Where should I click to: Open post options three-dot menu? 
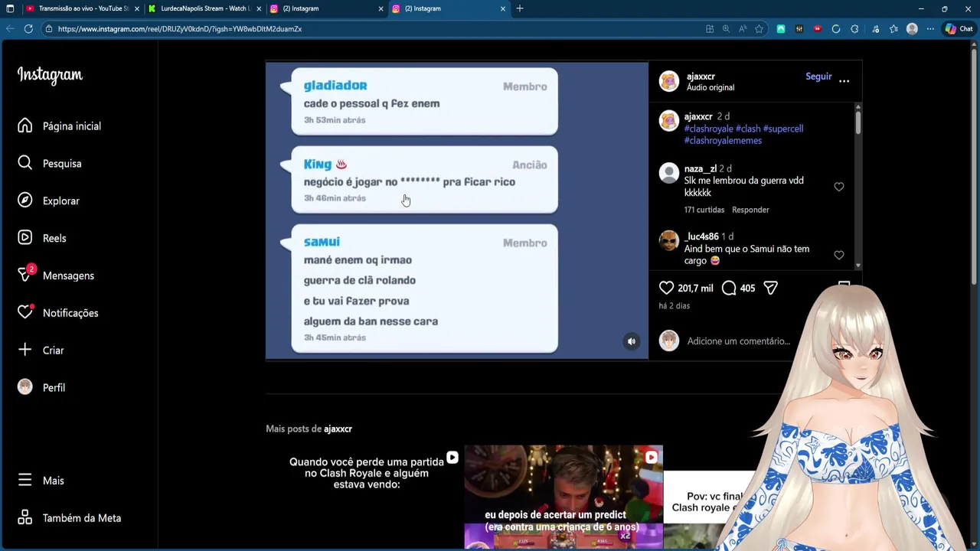coord(844,80)
